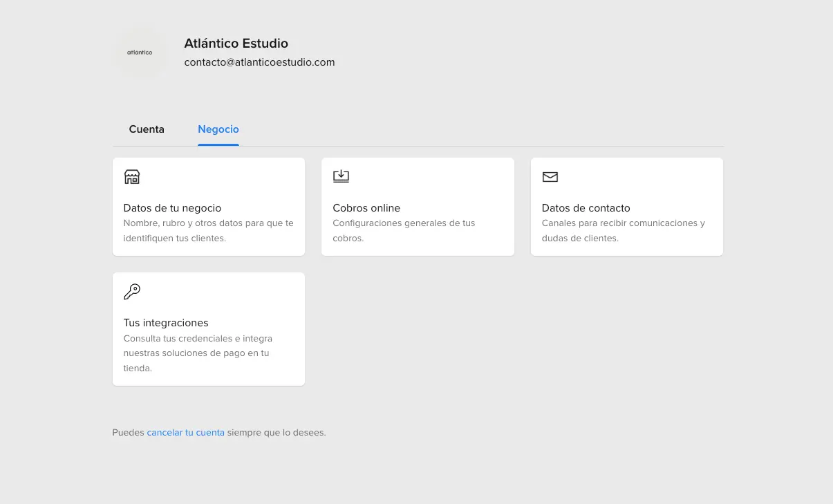
Task: Switch to the Cuenta tab
Action: click(147, 129)
